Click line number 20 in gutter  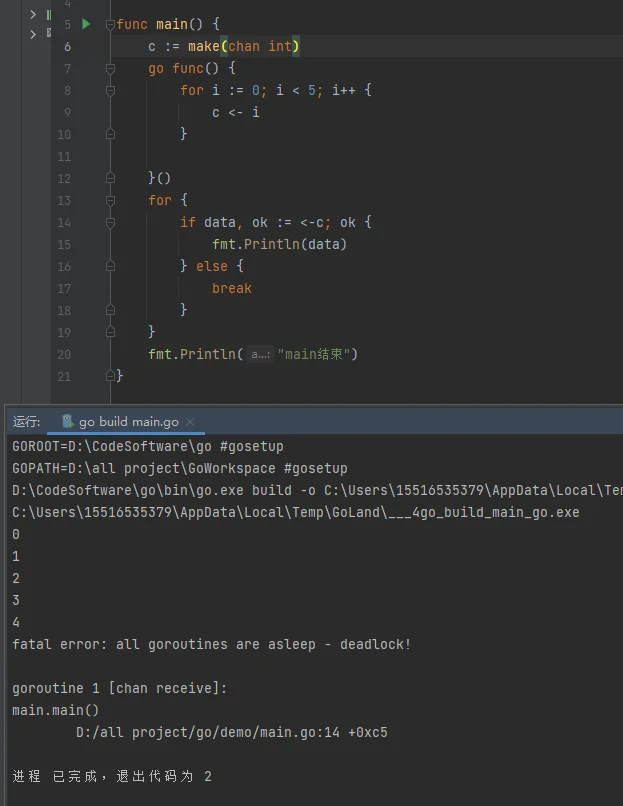[x=64, y=355]
